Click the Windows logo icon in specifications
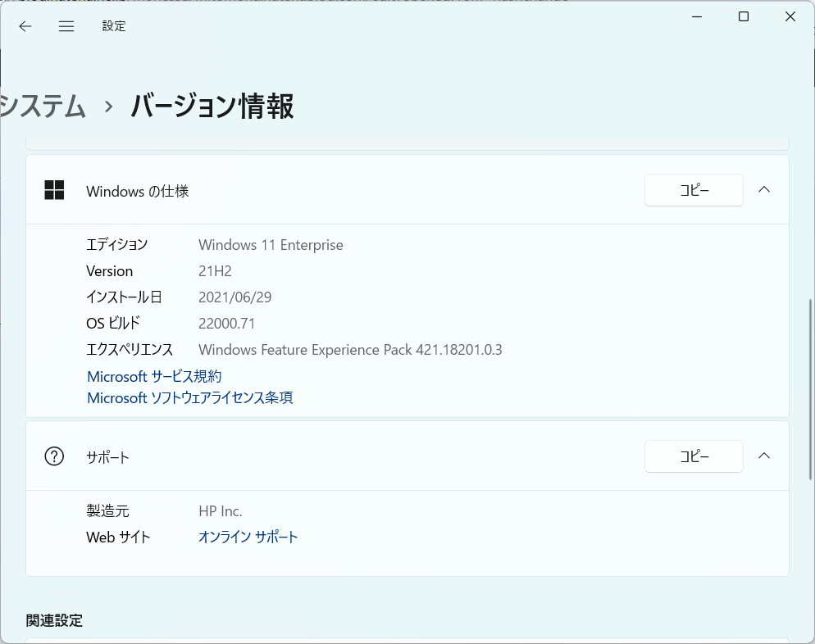Viewport: 815px width, 644px height. click(54, 190)
